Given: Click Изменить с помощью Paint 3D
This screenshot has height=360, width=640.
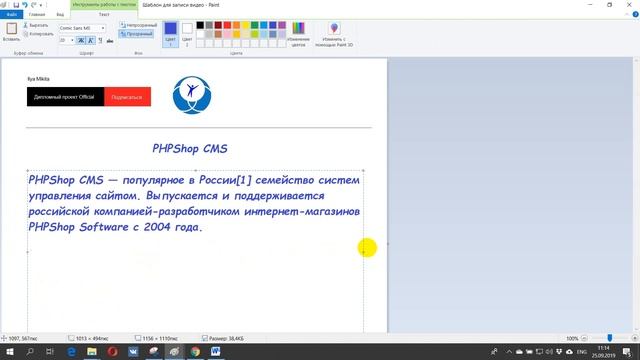Looking at the screenshot, I should click(334, 34).
